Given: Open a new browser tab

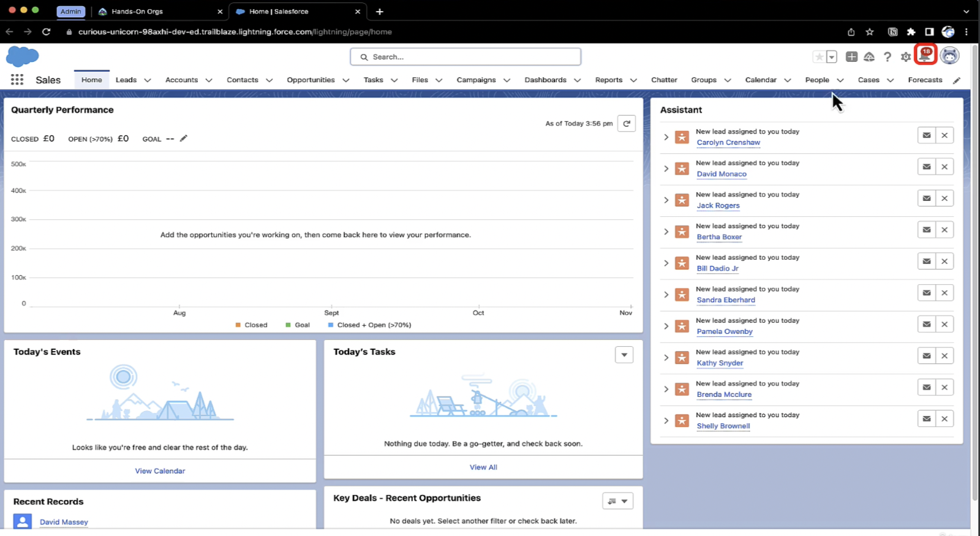Looking at the screenshot, I should coord(380,12).
